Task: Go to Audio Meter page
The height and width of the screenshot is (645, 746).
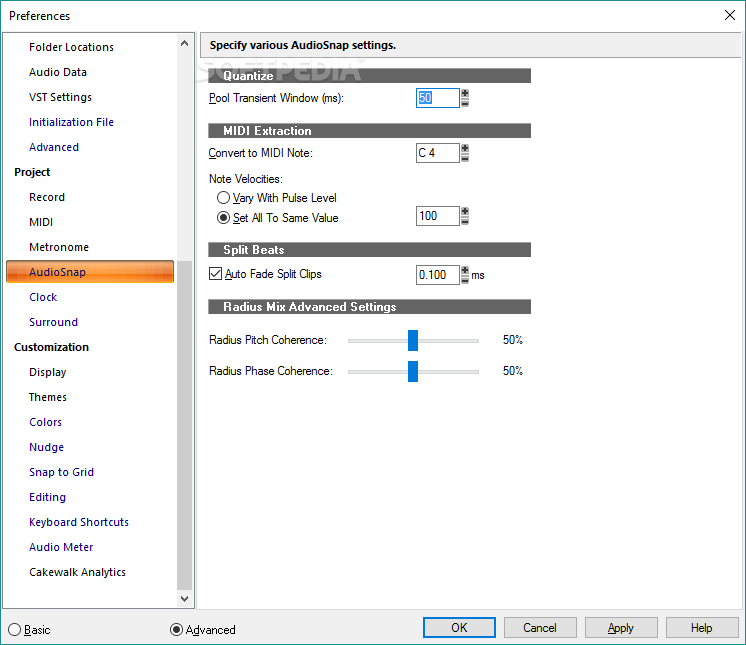Action: 61,547
